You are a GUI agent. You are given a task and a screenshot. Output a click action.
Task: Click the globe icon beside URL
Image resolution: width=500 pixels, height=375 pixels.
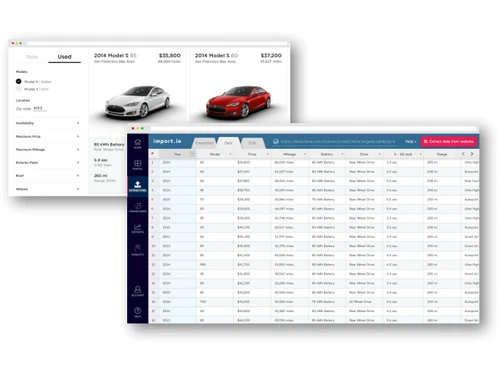275,141
